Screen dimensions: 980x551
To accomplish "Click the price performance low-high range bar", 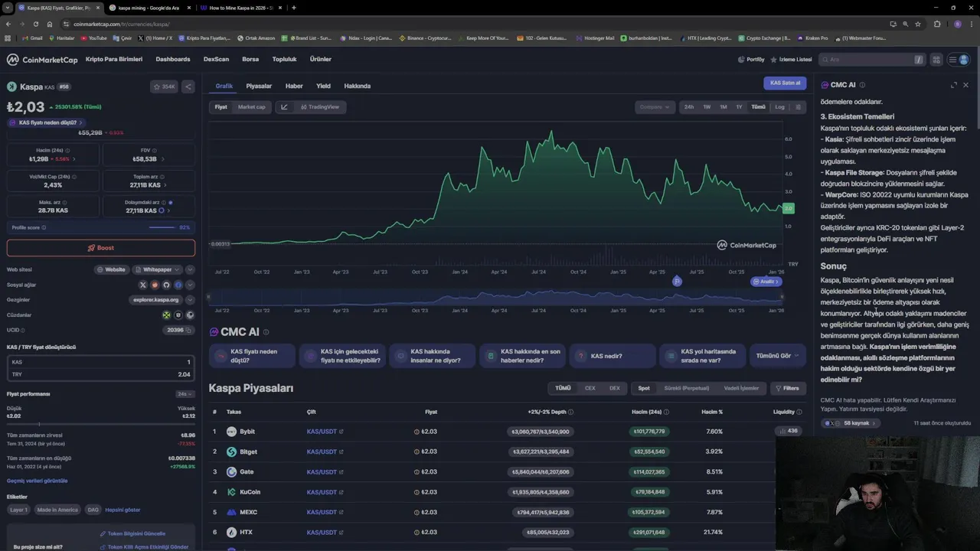I will click(x=101, y=423).
